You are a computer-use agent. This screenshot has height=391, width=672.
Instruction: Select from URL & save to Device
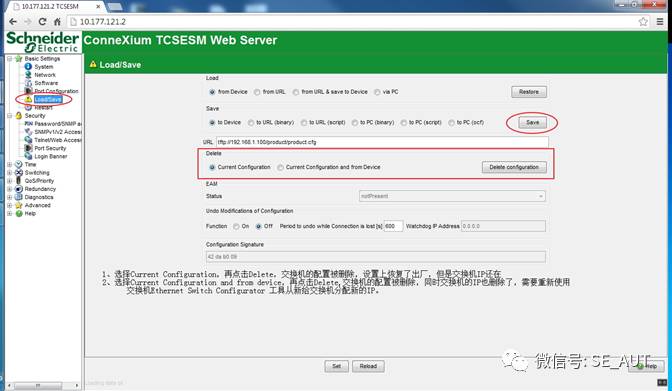click(296, 92)
